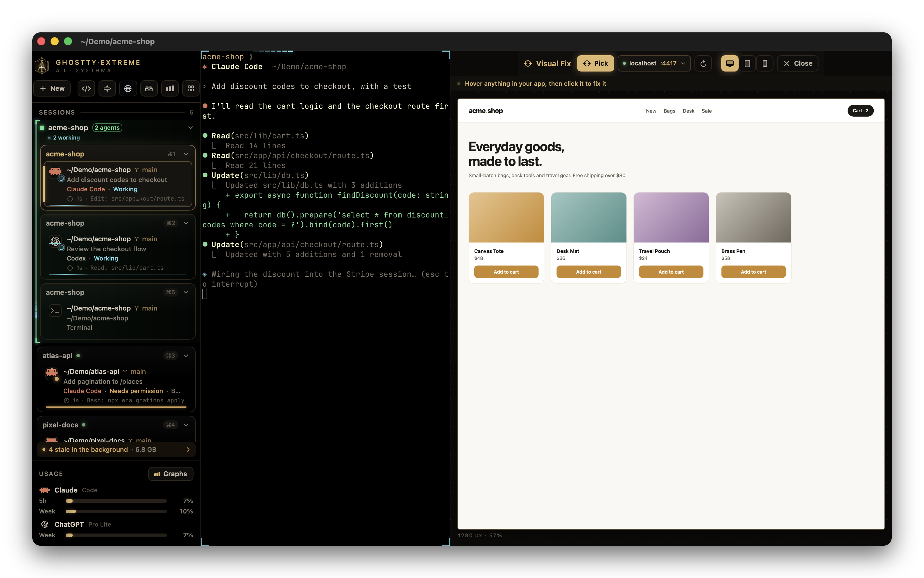Viewport: 924px width, 578px height.
Task: Click the terminal prompt icon in acme-shop ⌘5
Action: point(55,311)
